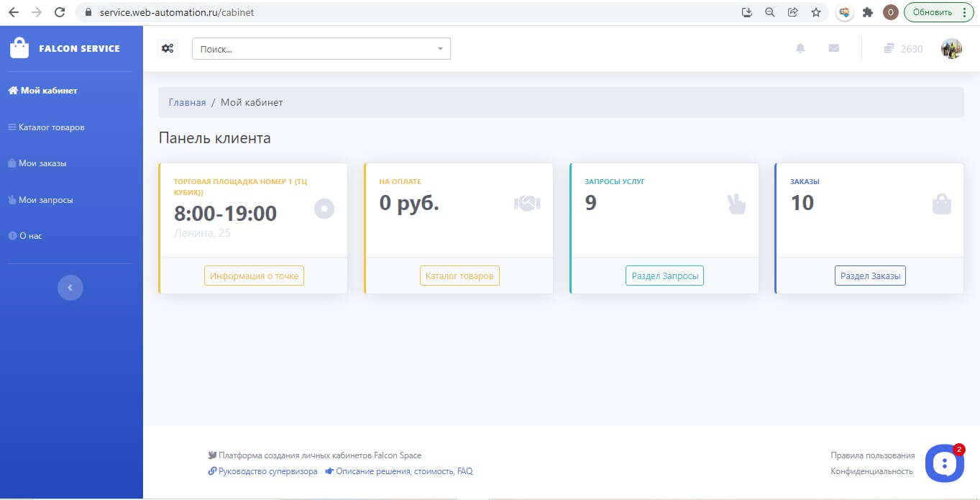Open the Платформа создания личных кабинетов Falcon Space link
The height and width of the screenshot is (500, 980).
315,455
